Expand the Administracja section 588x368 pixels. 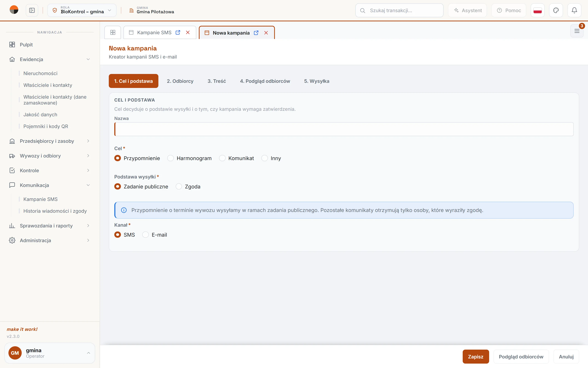point(50,240)
